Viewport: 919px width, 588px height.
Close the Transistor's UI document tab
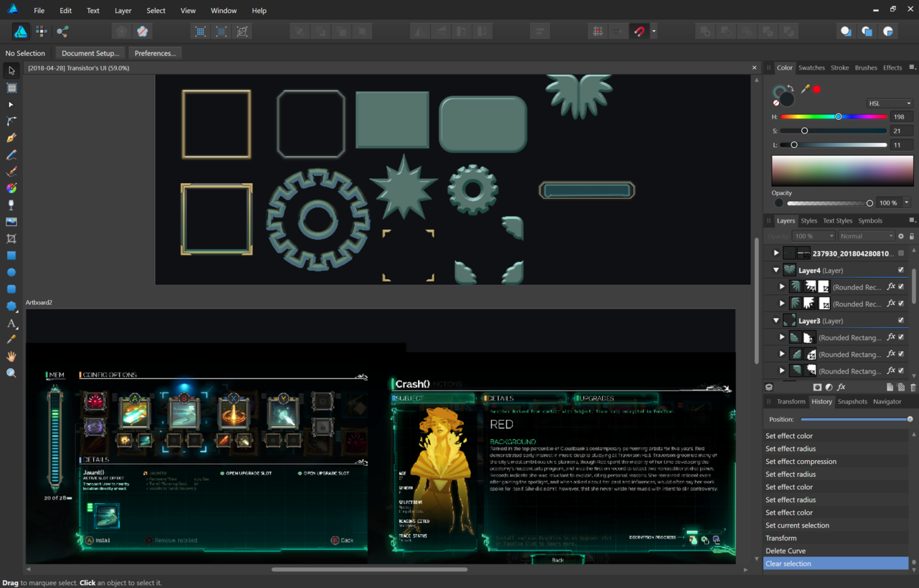754,67
